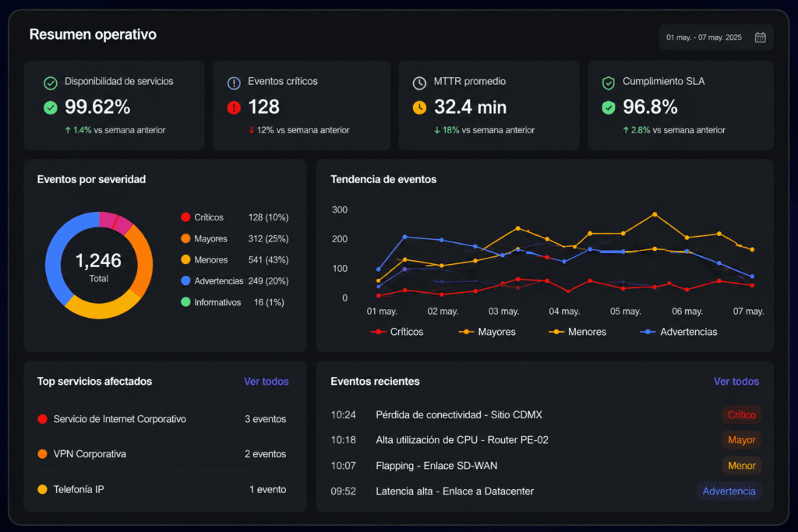Toggle the Mayores series in trend chart legend
Image resolution: width=798 pixels, height=532 pixels.
487,332
